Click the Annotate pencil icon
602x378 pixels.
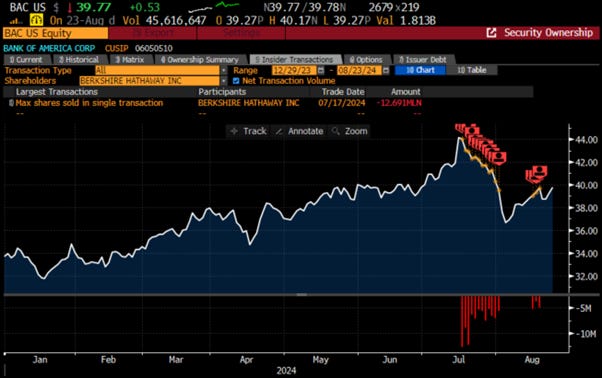click(279, 131)
